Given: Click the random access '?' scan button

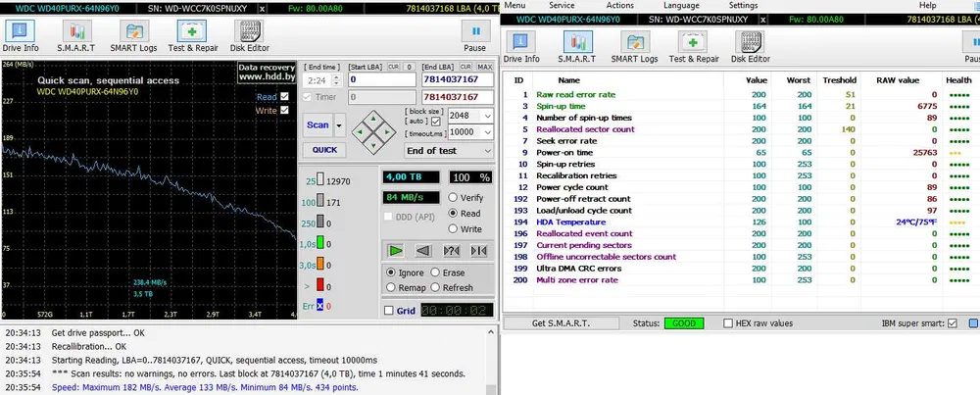Looking at the screenshot, I should tap(451, 251).
